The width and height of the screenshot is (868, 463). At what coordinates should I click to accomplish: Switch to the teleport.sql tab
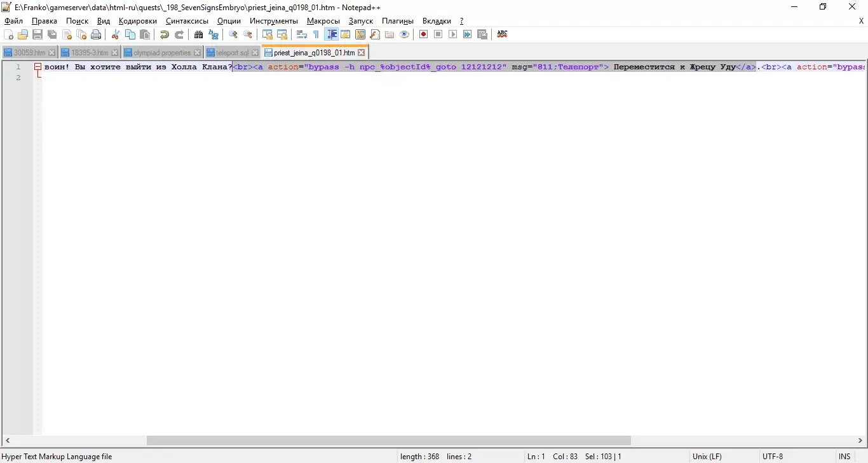click(x=232, y=53)
